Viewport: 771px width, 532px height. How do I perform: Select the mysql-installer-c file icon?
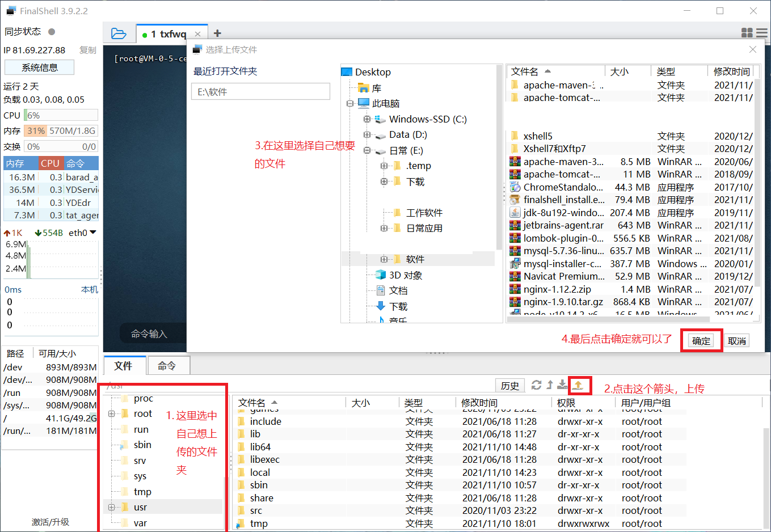515,264
